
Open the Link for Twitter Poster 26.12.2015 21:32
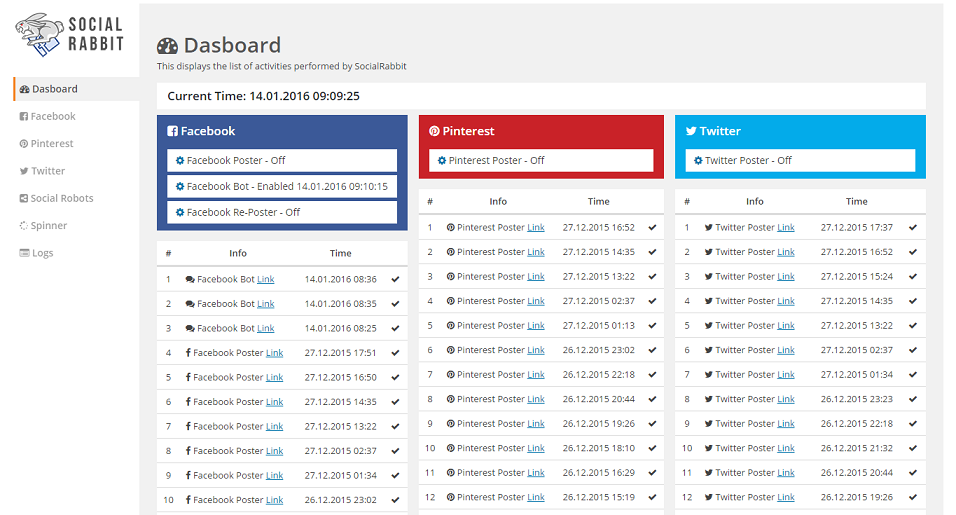click(786, 449)
